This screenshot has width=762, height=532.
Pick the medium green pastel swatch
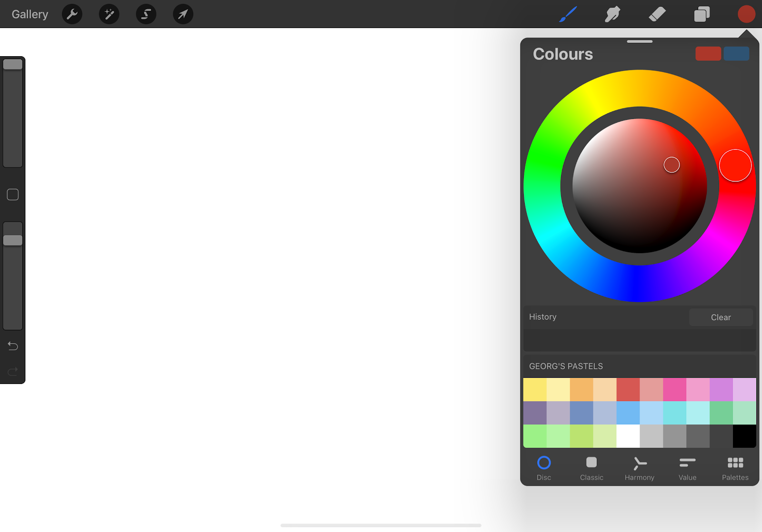pyautogui.click(x=722, y=413)
